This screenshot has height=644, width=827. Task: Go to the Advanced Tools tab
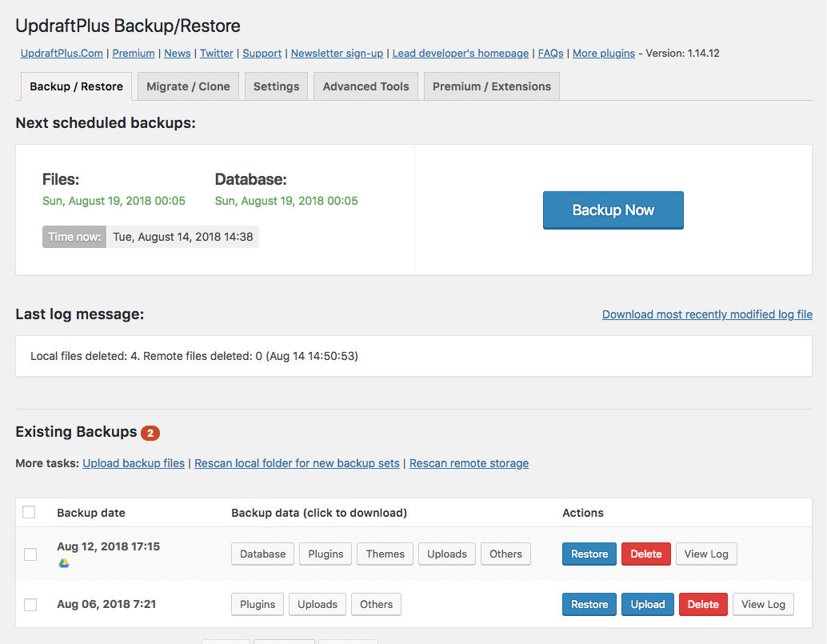pyautogui.click(x=366, y=86)
